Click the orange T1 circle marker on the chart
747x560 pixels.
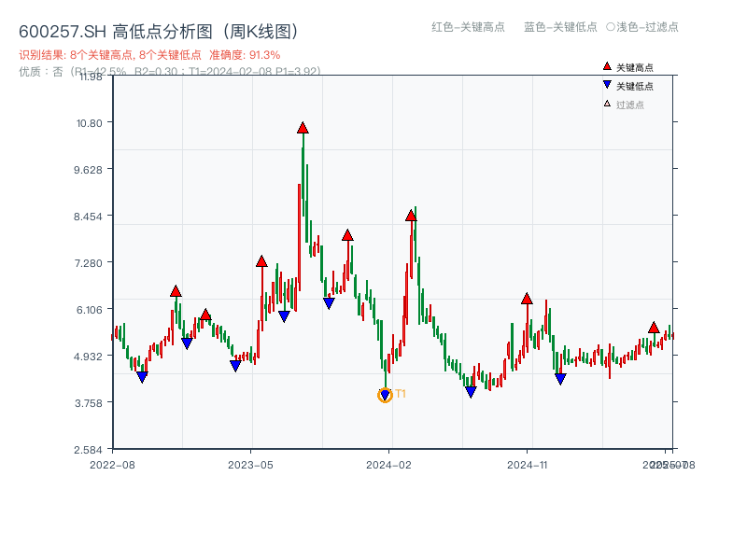(x=385, y=395)
